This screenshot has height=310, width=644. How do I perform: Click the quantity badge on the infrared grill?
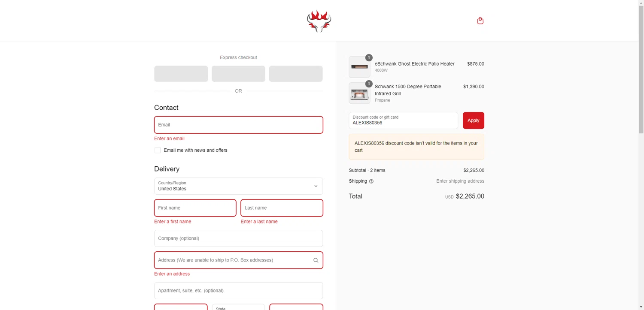(369, 84)
